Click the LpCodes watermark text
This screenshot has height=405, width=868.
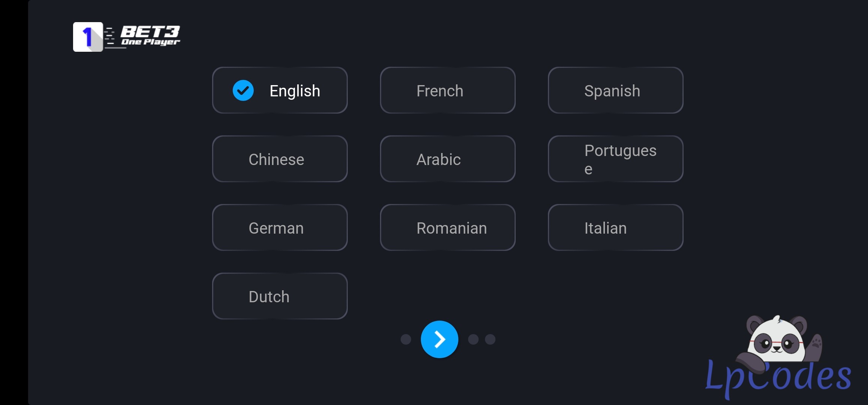pyautogui.click(x=778, y=377)
